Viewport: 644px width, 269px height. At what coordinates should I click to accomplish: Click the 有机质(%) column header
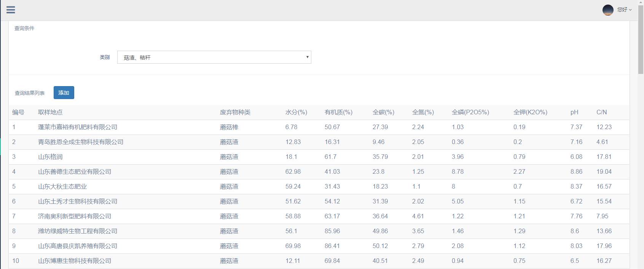(x=338, y=112)
